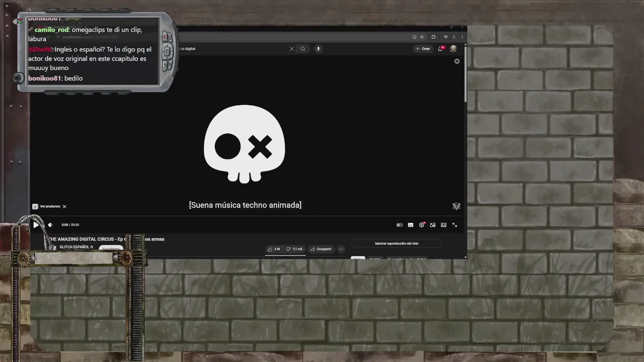Click bonikoo81's chat message bedilo
This screenshot has width=644, height=362.
[73, 78]
